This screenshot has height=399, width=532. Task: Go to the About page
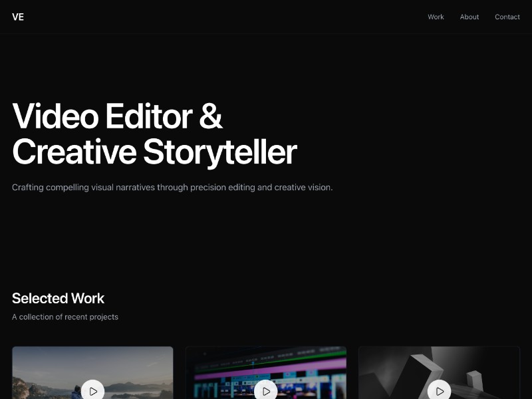(469, 17)
